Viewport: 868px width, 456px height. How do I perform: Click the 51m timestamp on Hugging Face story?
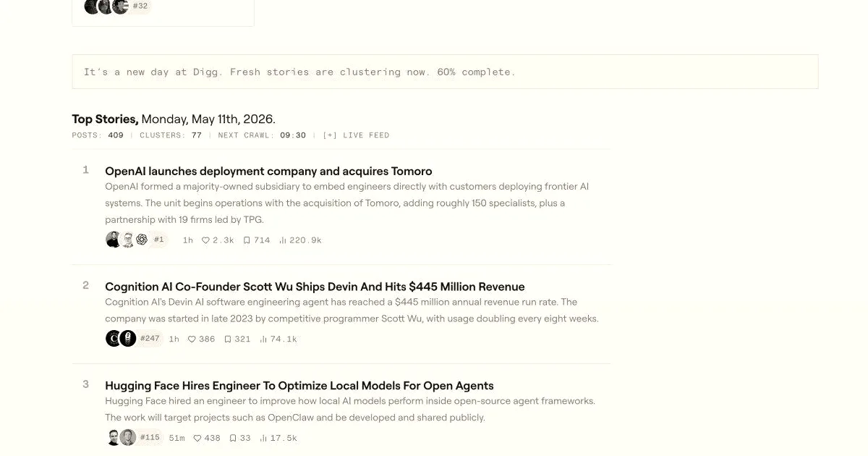(176, 438)
